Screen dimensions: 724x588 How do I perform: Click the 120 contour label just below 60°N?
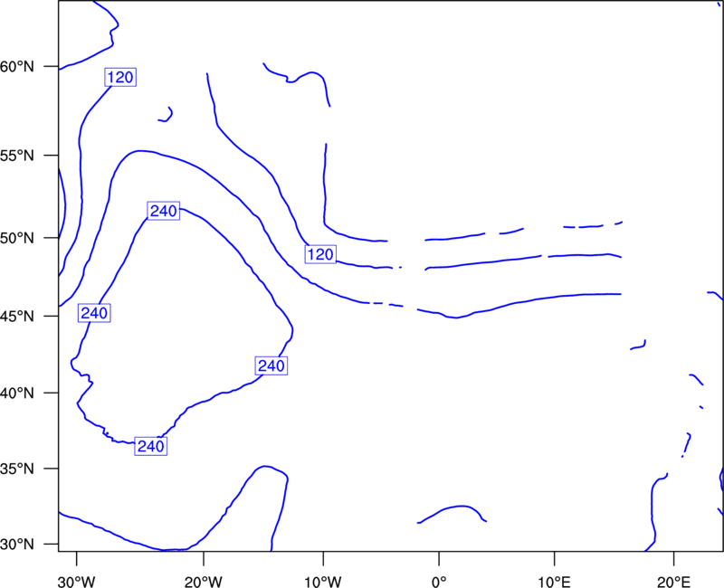coord(120,77)
